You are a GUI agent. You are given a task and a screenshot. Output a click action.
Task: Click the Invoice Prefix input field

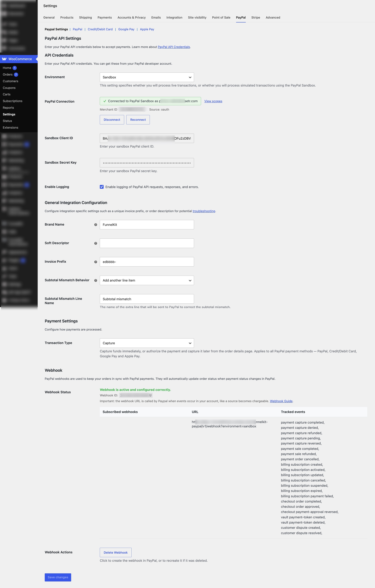[x=147, y=262]
